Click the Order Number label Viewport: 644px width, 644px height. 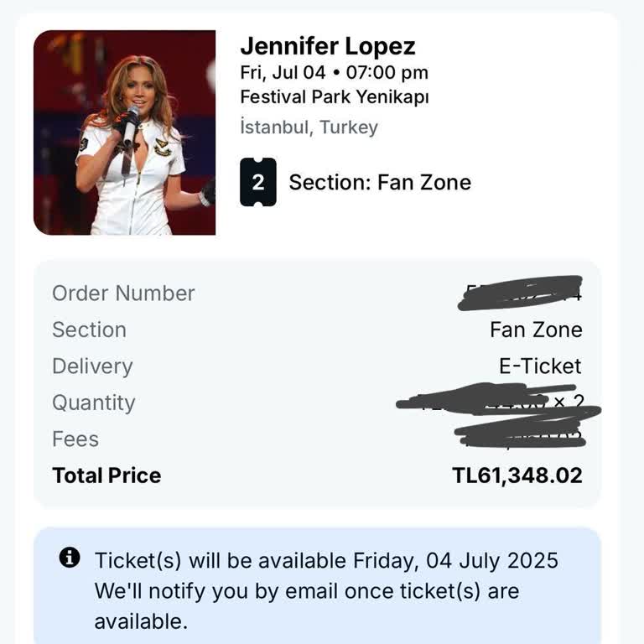[123, 293]
